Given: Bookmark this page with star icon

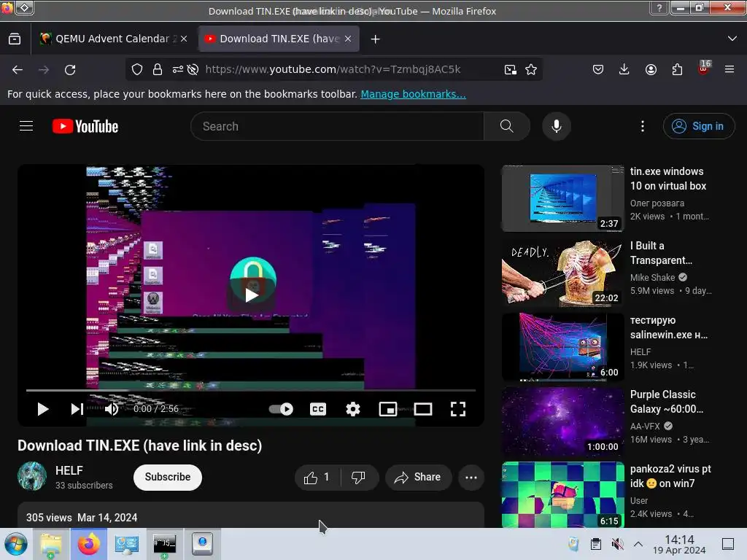Looking at the screenshot, I should 531,69.
